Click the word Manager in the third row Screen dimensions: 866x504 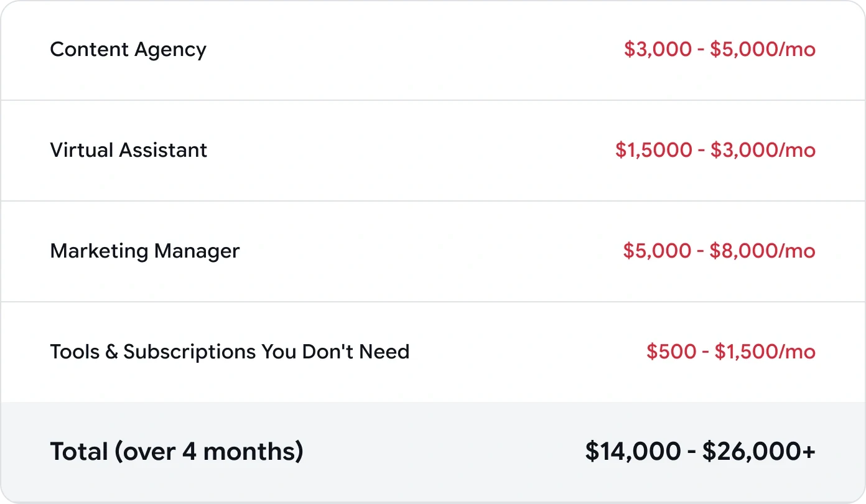click(x=197, y=251)
